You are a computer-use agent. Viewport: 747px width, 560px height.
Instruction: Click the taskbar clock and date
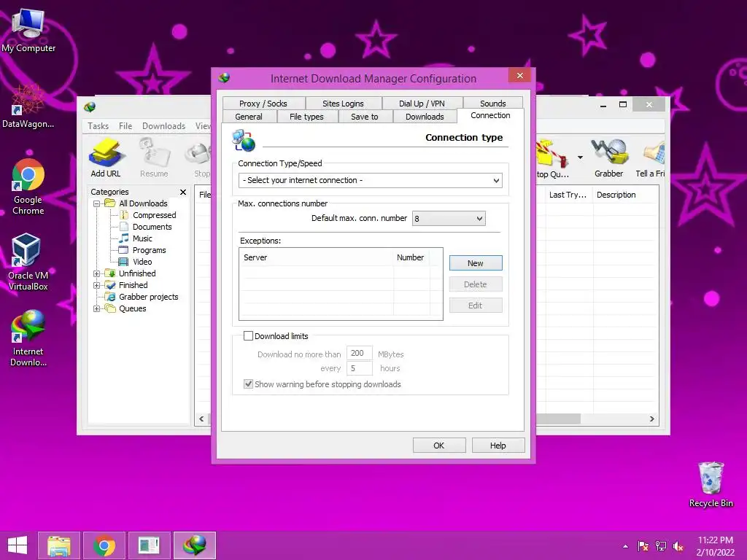click(715, 546)
